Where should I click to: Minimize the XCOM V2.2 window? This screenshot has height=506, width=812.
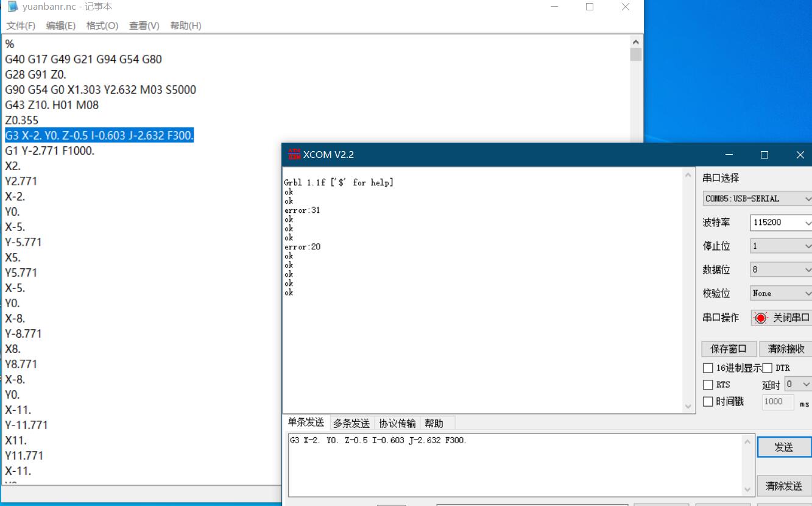tap(729, 155)
